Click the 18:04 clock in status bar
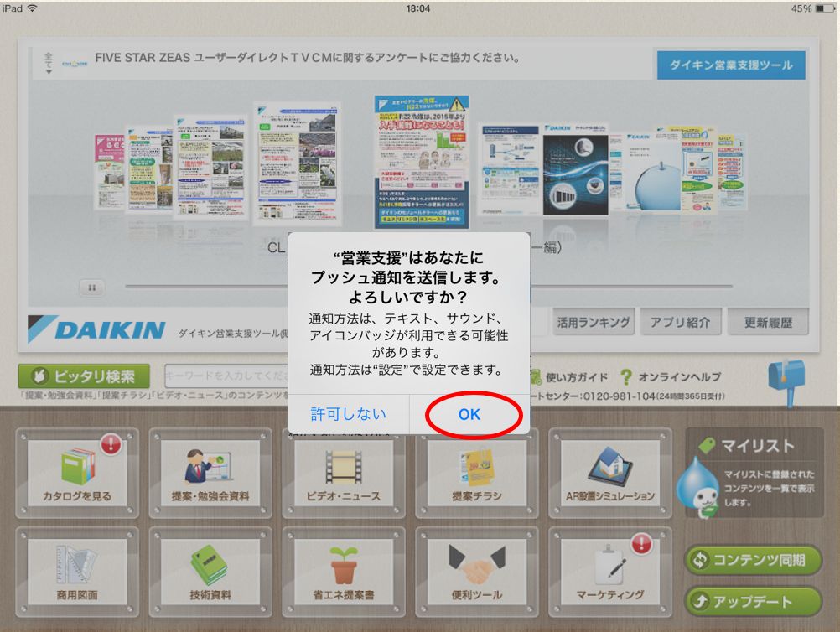 coord(417,8)
